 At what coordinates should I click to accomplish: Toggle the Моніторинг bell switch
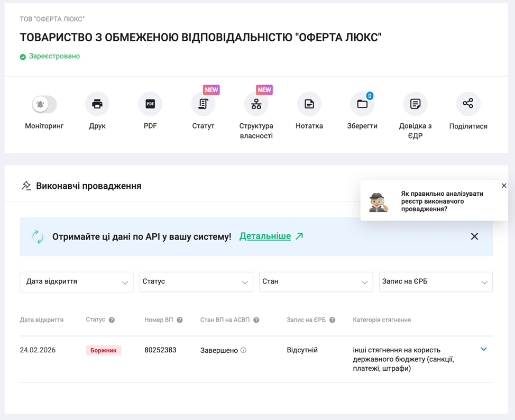point(44,104)
